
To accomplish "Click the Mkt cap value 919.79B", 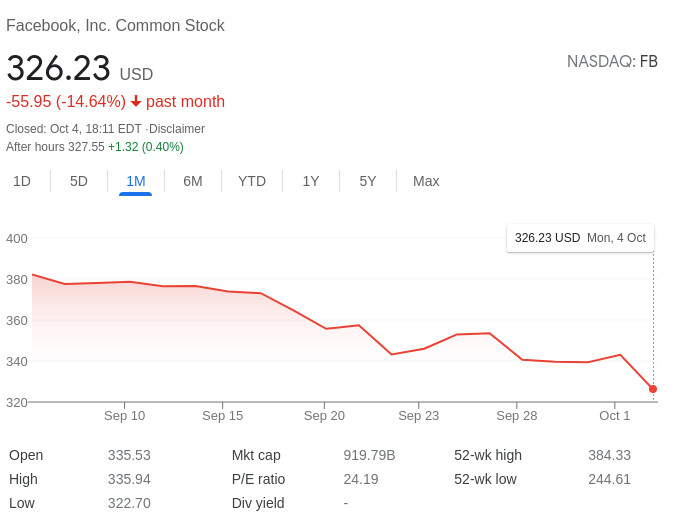I will tap(369, 455).
